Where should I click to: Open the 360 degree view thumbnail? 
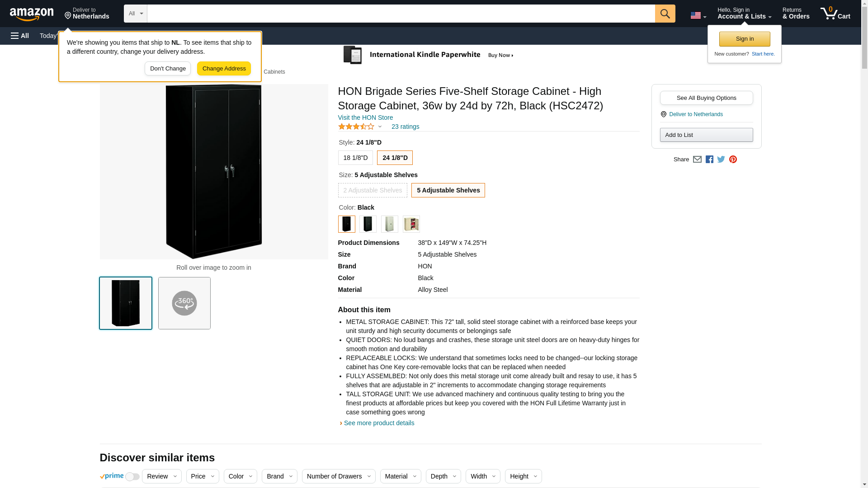(x=184, y=303)
